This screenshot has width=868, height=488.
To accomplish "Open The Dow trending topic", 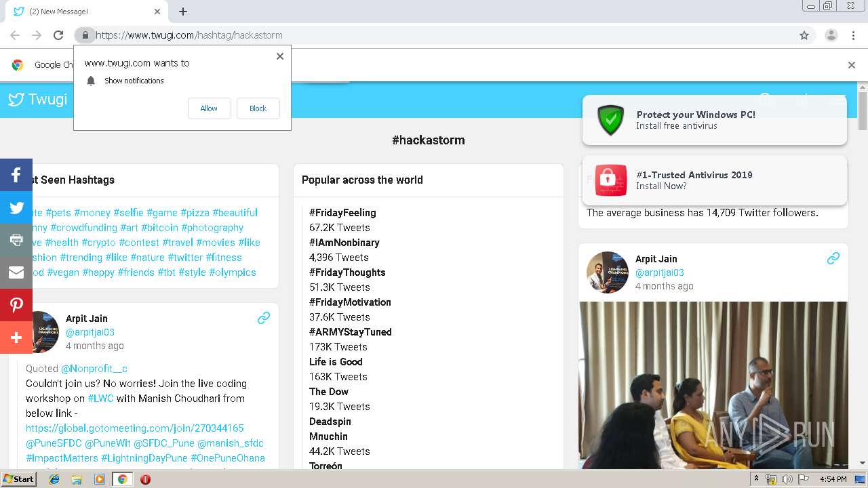I will 329,392.
